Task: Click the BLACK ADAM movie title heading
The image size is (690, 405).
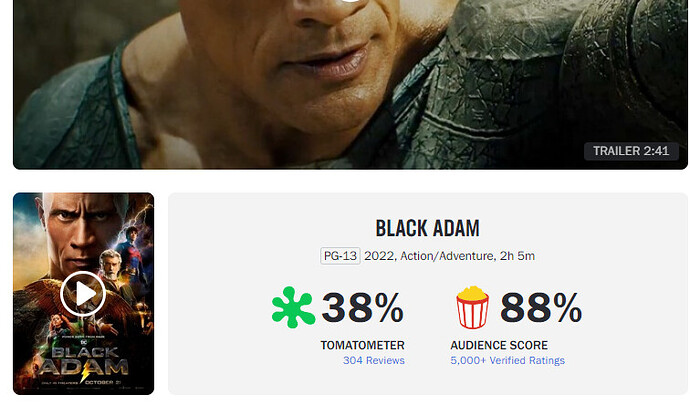Action: point(427,228)
